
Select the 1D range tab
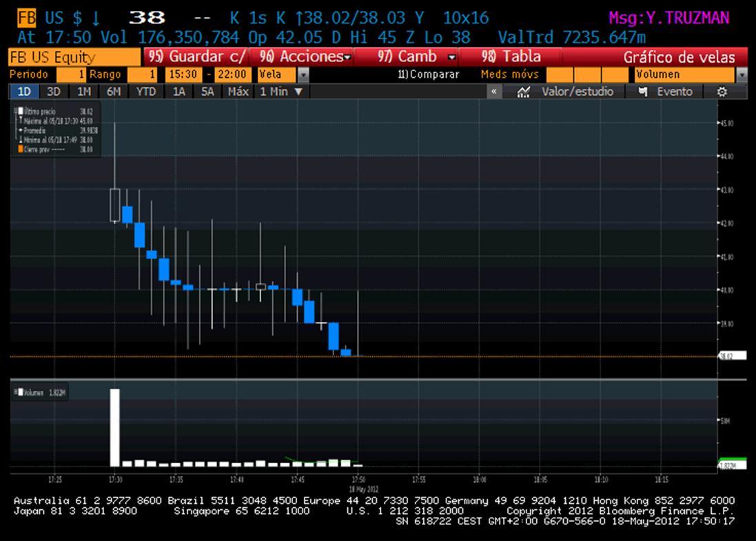[24, 92]
